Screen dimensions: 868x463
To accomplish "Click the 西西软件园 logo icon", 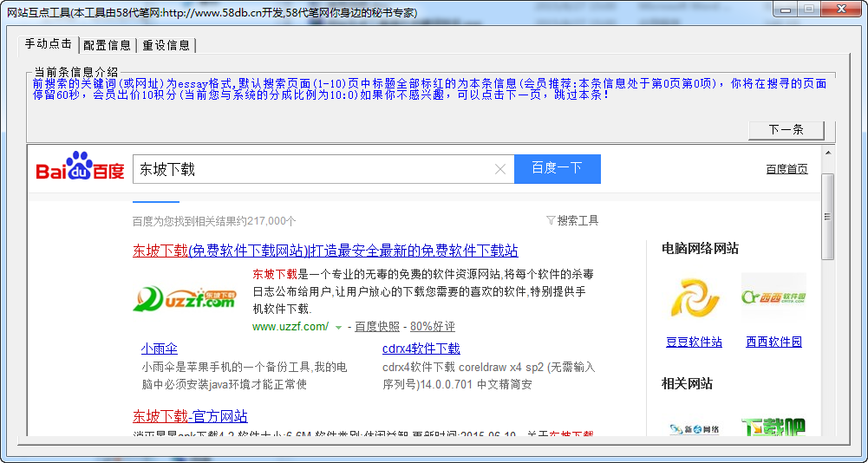I will 773,297.
